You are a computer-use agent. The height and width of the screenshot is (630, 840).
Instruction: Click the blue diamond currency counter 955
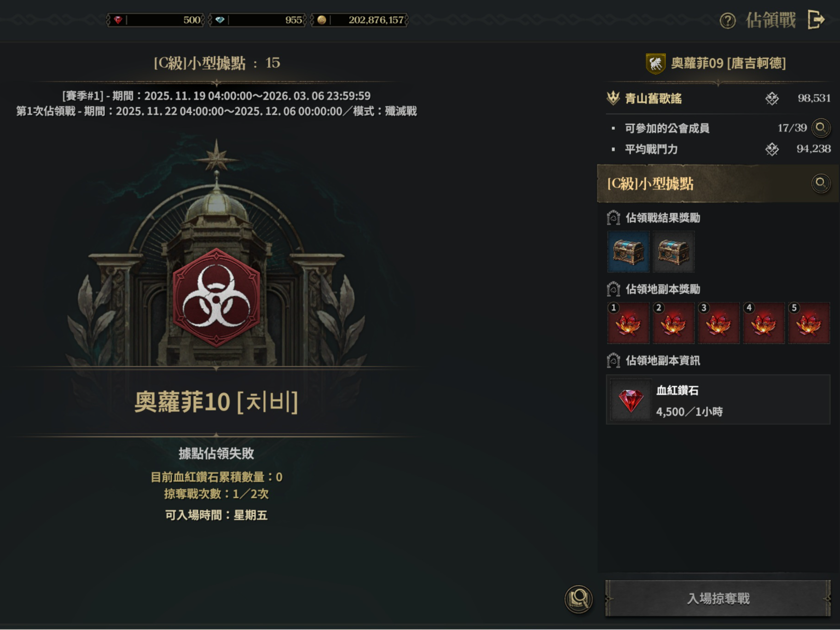257,20
